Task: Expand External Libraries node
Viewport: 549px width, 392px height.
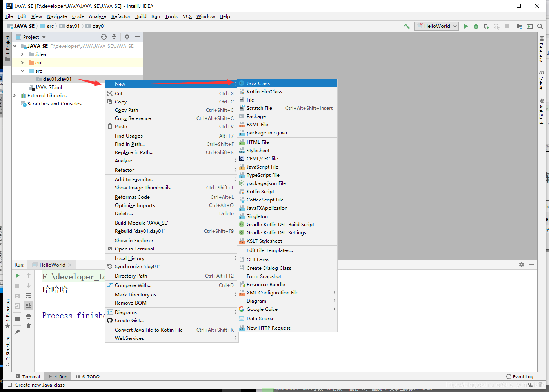Action: 15,96
